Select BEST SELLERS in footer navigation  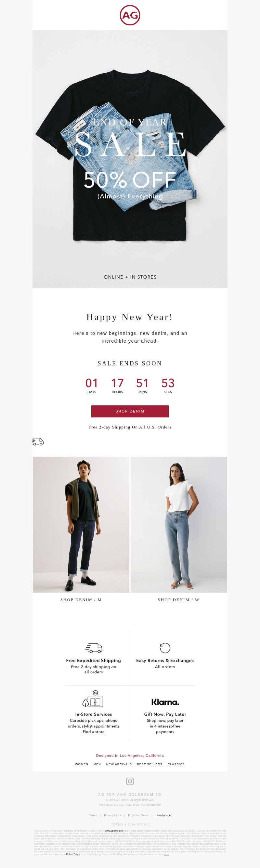(x=149, y=764)
